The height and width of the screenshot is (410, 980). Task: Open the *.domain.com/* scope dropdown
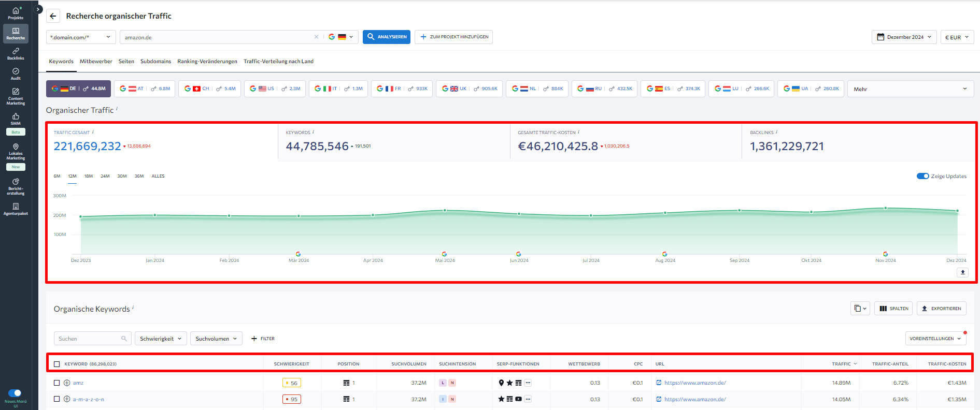coord(81,37)
